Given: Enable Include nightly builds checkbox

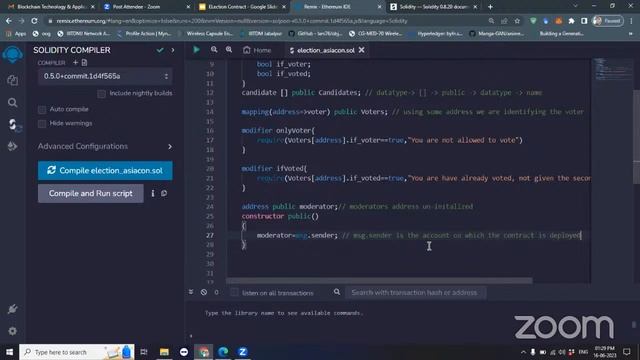Looking at the screenshot, I should (101, 94).
